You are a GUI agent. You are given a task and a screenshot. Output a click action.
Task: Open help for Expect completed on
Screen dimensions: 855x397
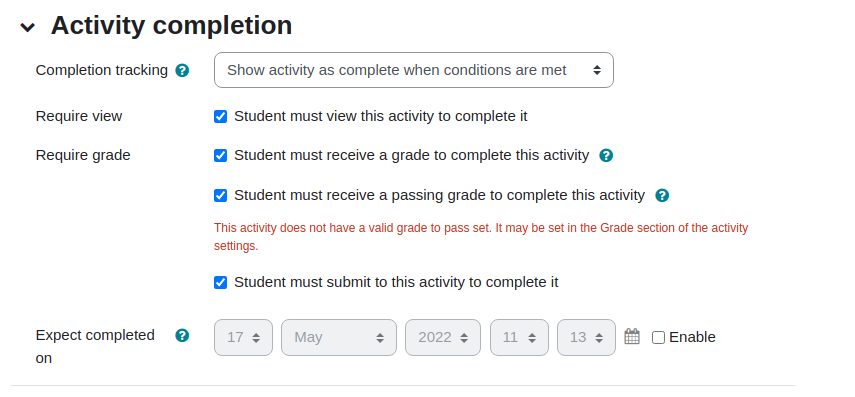(x=182, y=335)
